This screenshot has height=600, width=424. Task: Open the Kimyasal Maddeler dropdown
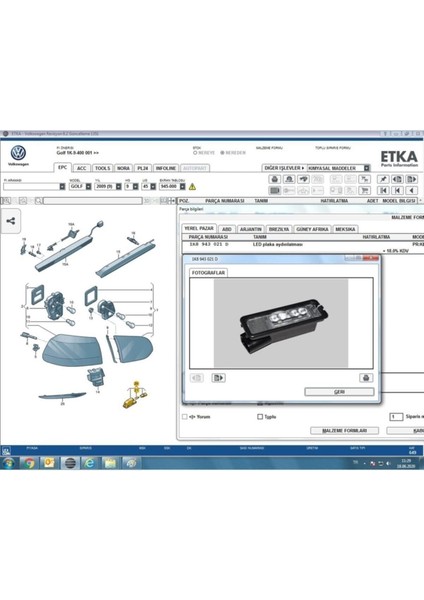[367, 168]
